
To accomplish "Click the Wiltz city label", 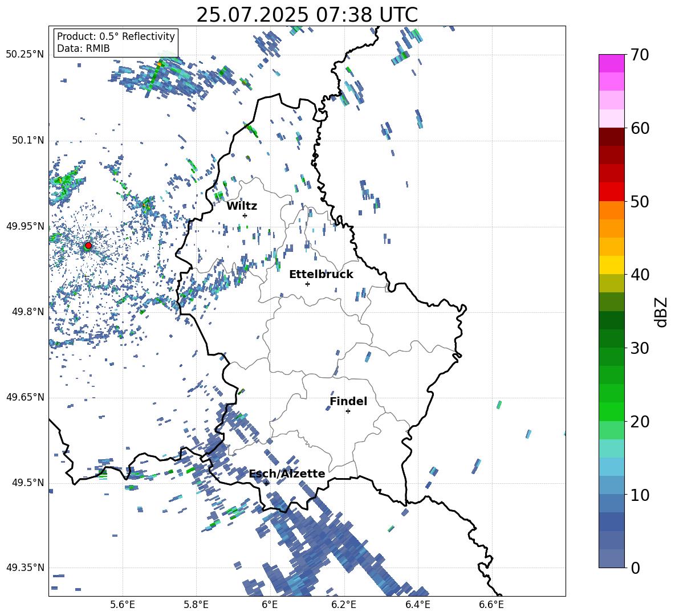I will (x=242, y=206).
